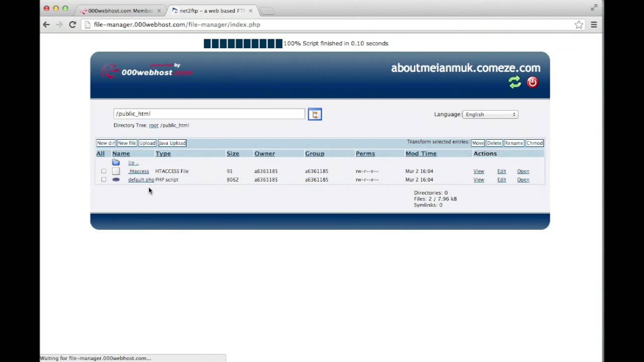Click the Upload button
The height and width of the screenshot is (362, 644).
coord(147,143)
